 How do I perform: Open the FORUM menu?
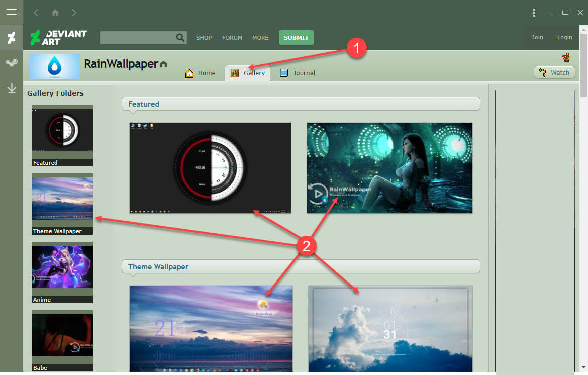point(232,38)
